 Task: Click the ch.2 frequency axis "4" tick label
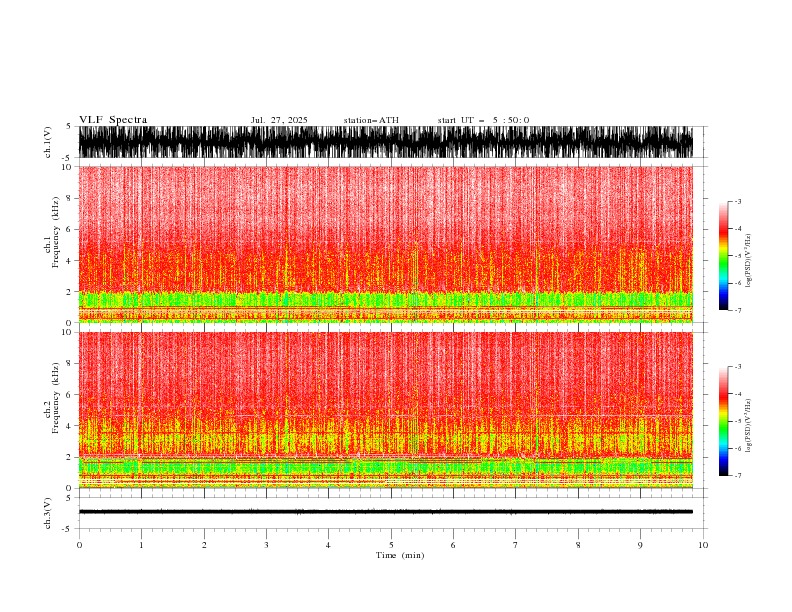[x=69, y=426]
